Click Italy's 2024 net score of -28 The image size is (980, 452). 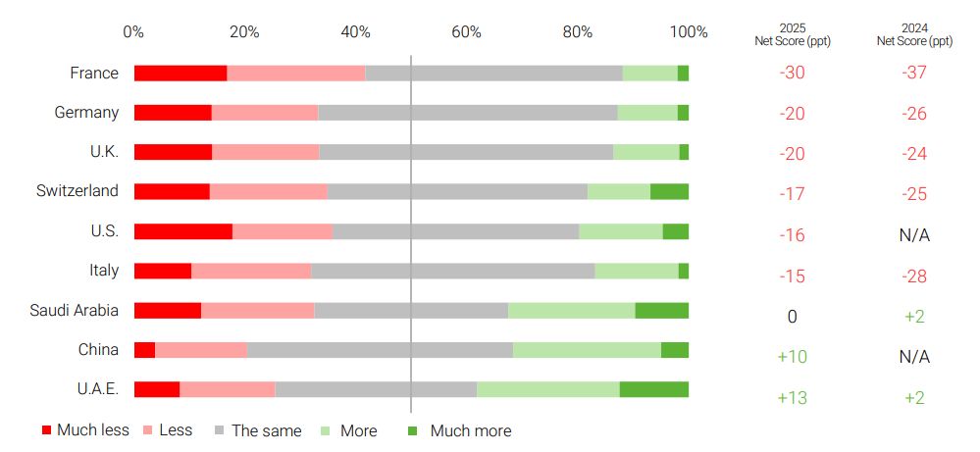(914, 276)
